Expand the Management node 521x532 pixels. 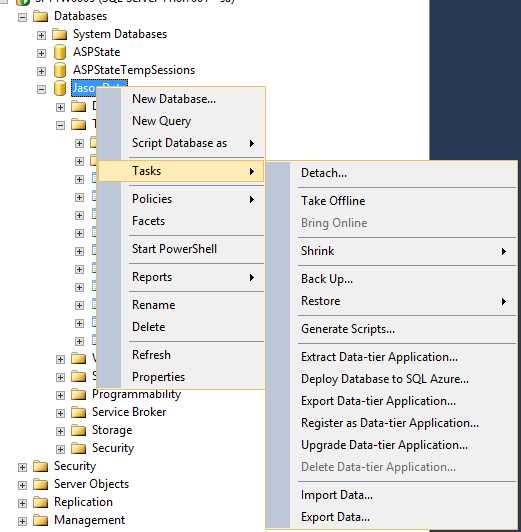tap(22, 521)
